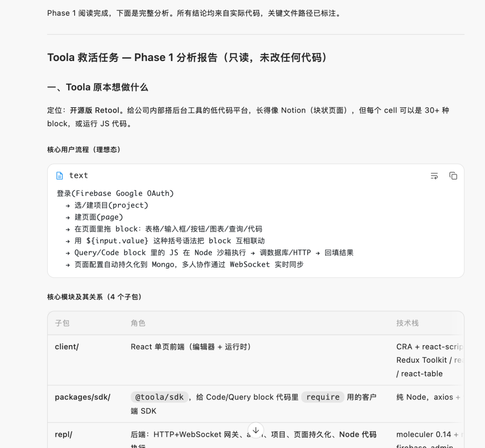The height and width of the screenshot is (448, 485).
Task: Click the code line '登录(Firebase Google OAuth)'
Action: (x=115, y=193)
